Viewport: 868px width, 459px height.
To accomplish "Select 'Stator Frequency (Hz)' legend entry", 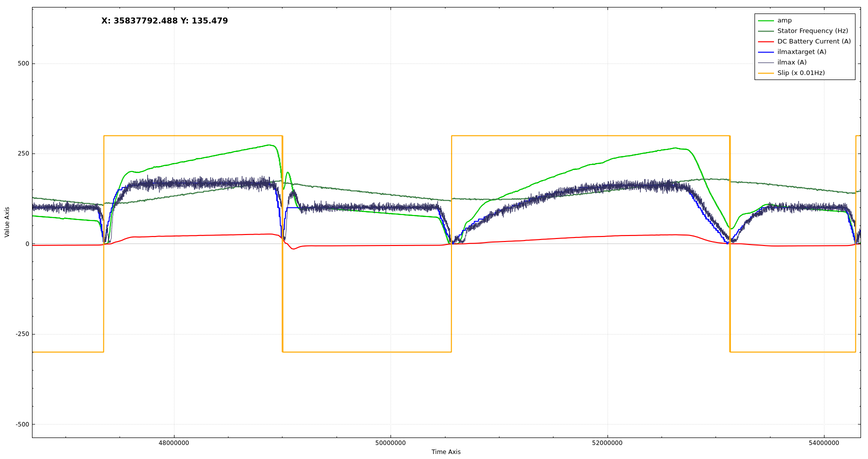I will [x=812, y=31].
